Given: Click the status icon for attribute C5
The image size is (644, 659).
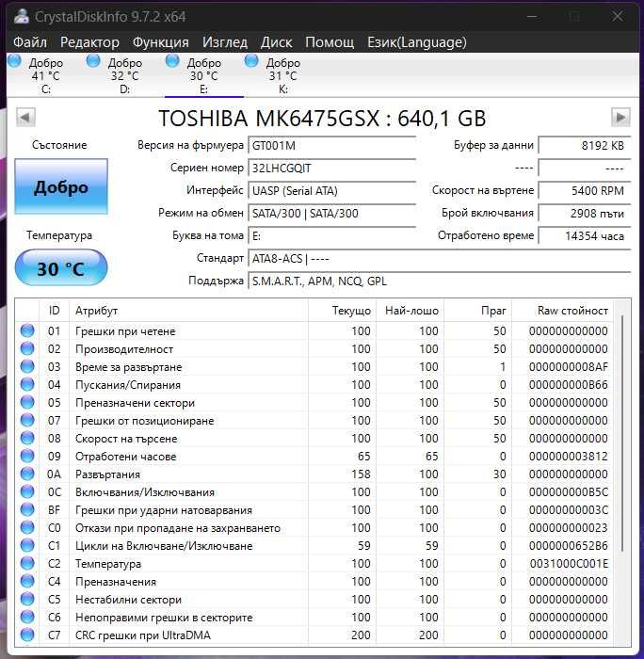Looking at the screenshot, I should click(x=27, y=599).
